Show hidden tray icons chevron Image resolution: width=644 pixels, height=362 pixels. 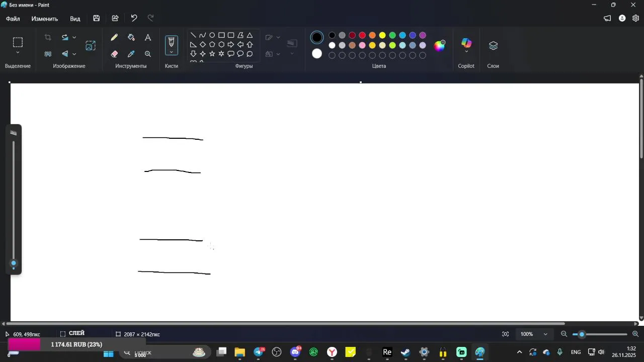tap(520, 352)
